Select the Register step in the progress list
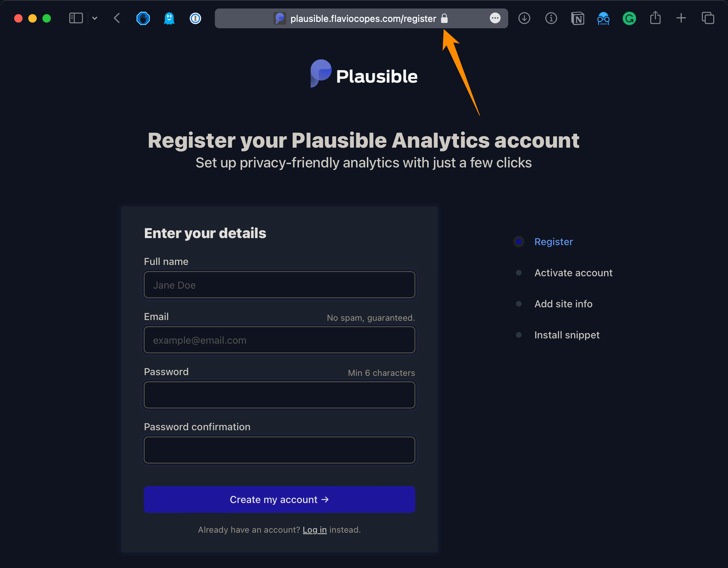The width and height of the screenshot is (728, 568). 553,242
